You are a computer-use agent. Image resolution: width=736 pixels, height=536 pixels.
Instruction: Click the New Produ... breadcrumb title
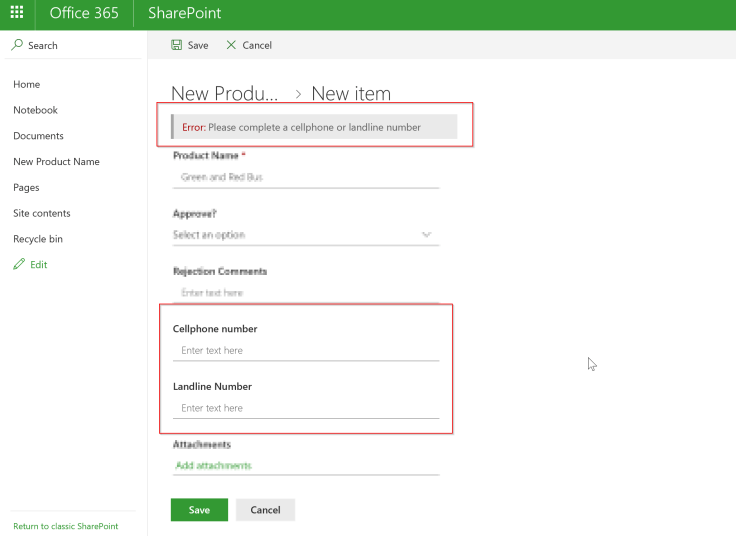(225, 94)
